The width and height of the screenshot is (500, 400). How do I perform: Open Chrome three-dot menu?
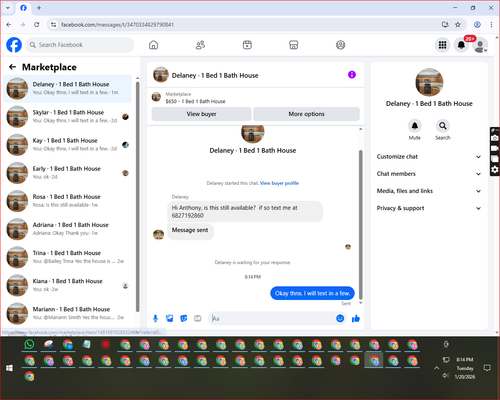(x=491, y=25)
